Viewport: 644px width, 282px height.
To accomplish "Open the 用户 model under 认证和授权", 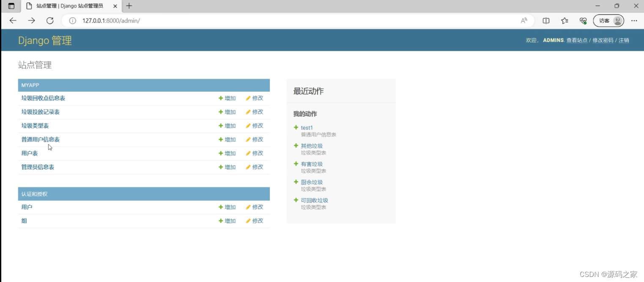I will pyautogui.click(x=27, y=207).
